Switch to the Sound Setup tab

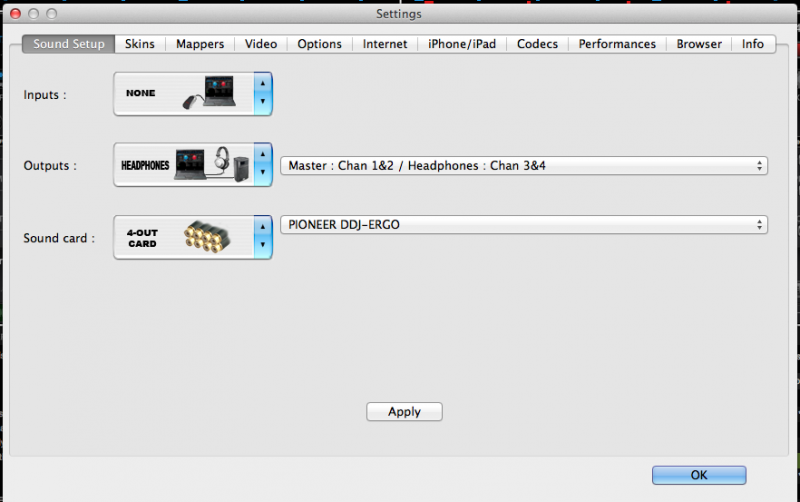tap(68, 44)
